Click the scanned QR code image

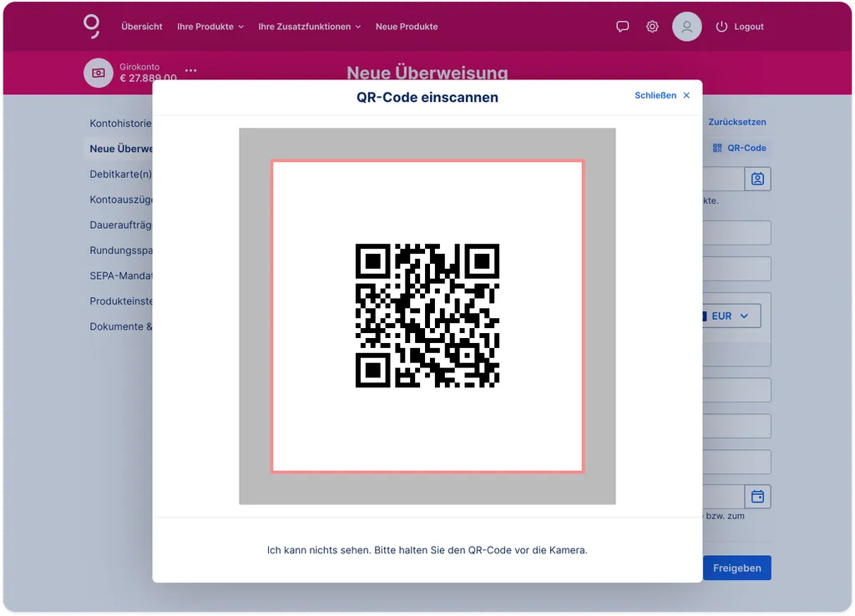(x=427, y=316)
